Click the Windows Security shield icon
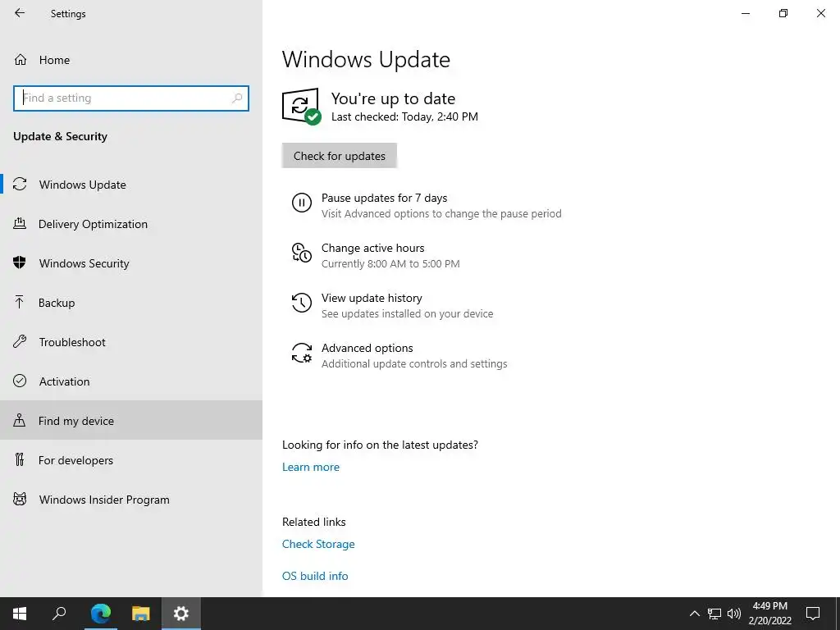 point(20,262)
